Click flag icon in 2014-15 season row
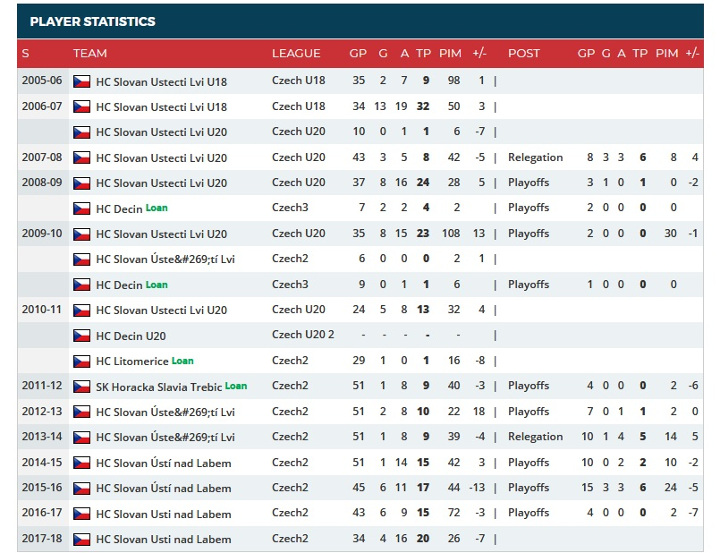The image size is (720, 553). 82,463
